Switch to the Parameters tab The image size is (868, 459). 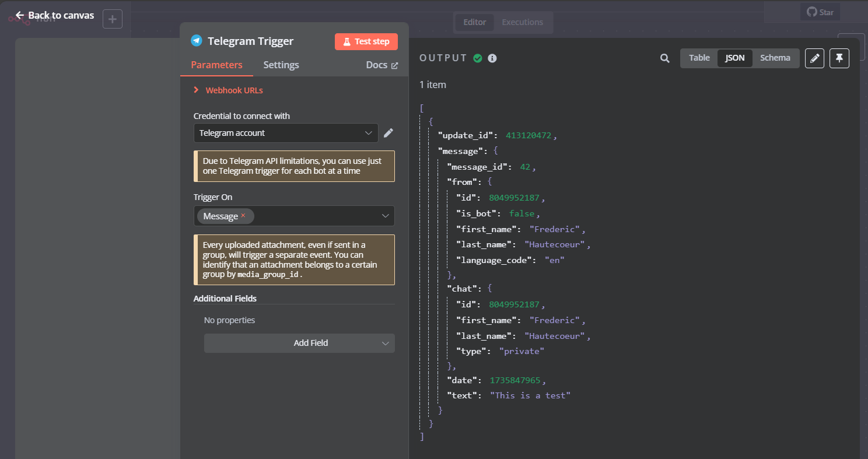tap(216, 65)
